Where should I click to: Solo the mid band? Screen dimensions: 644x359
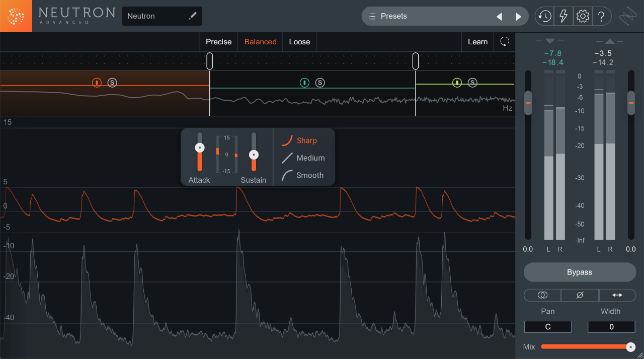[x=320, y=83]
